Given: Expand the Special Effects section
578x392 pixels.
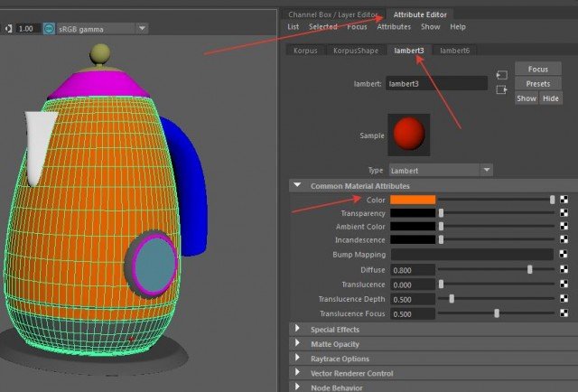Looking at the screenshot, I should [298, 330].
